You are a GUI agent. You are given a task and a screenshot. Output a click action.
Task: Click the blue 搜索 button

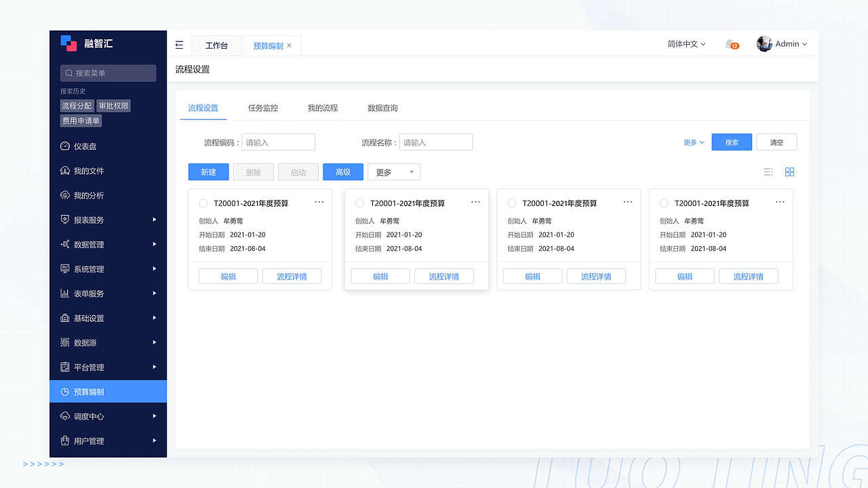click(732, 142)
